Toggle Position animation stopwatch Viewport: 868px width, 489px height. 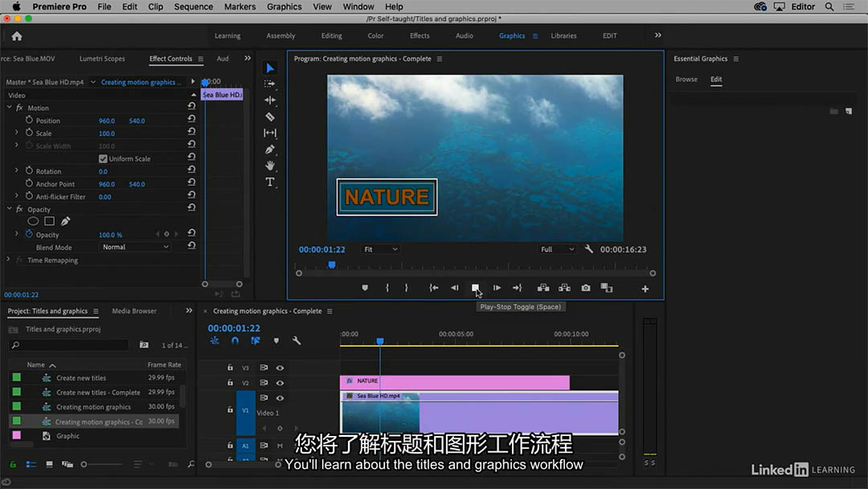coord(29,120)
